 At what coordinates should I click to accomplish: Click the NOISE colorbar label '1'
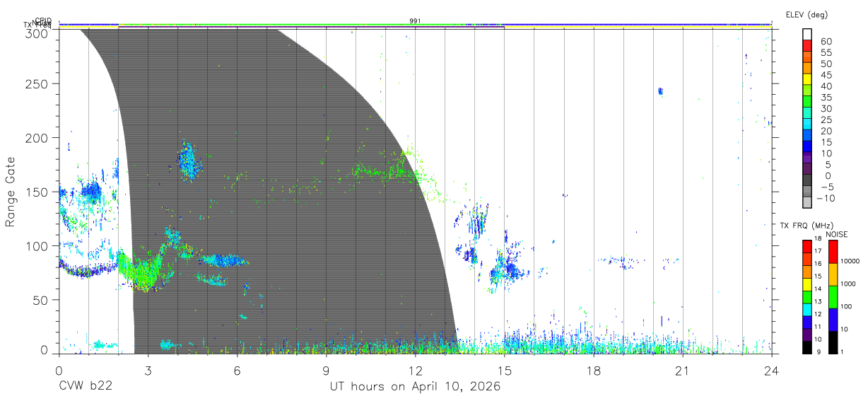[x=843, y=352]
